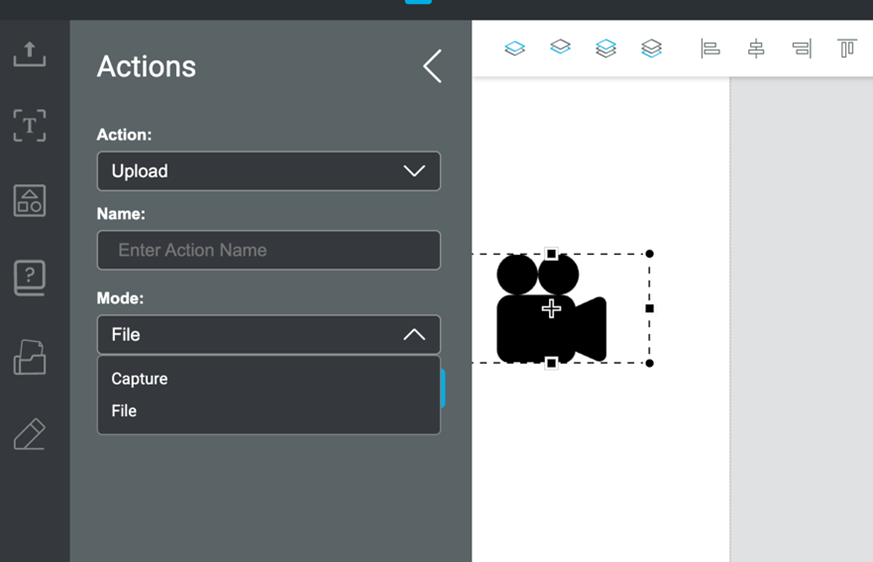Bring selected layer forward one level

[x=515, y=48]
